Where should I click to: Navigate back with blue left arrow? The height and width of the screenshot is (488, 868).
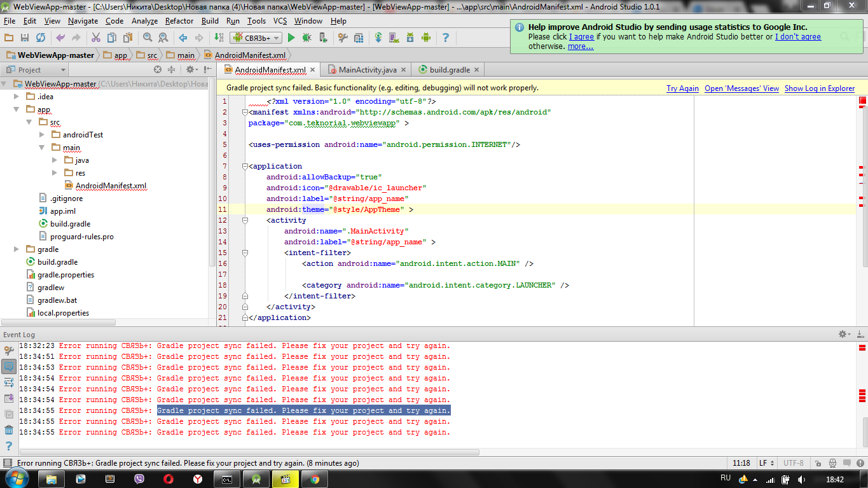tap(183, 38)
